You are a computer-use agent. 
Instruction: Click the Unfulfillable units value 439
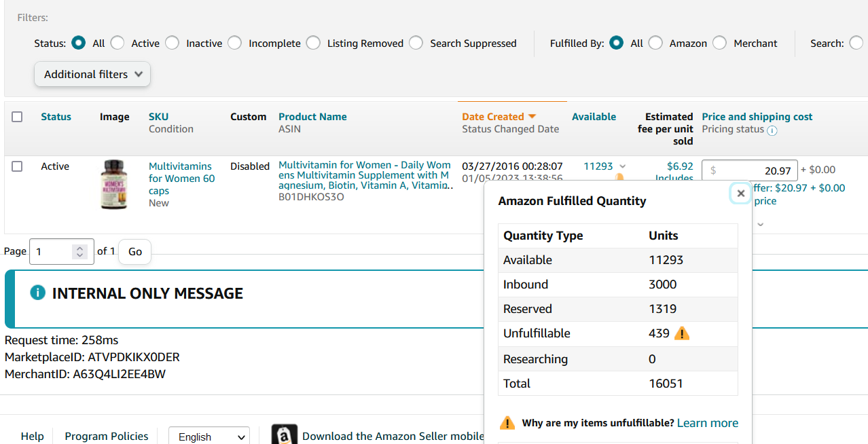point(659,333)
